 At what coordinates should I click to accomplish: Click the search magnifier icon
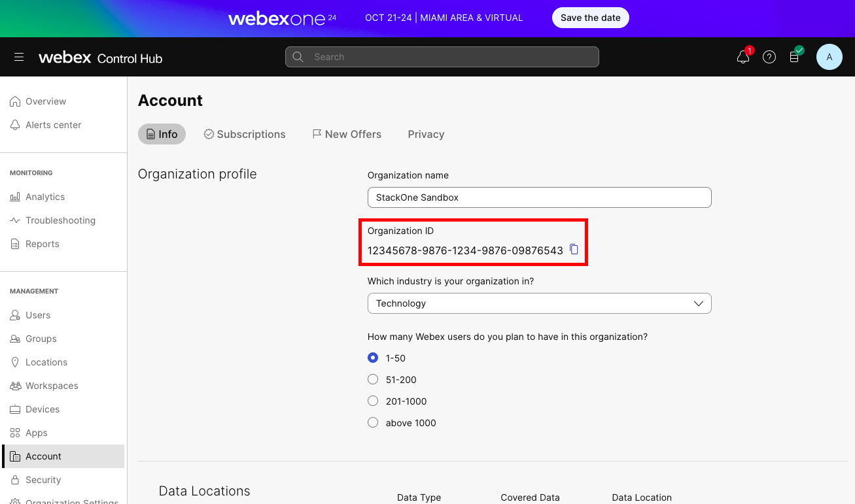coord(298,57)
